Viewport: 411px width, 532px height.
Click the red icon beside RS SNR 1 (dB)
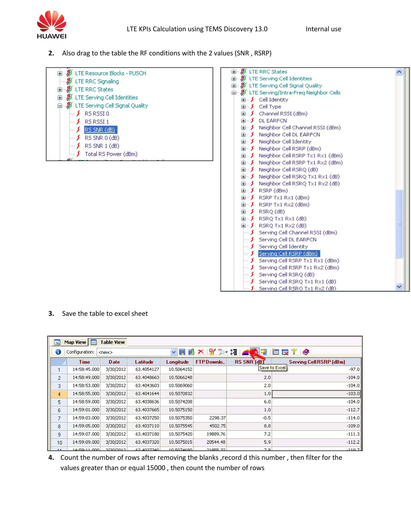point(78,146)
